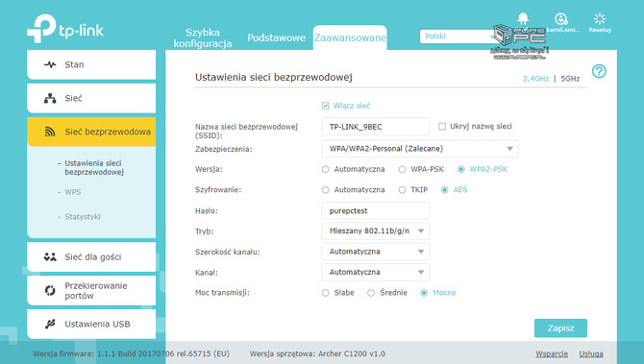Select WPA-PSK version

[x=402, y=169]
